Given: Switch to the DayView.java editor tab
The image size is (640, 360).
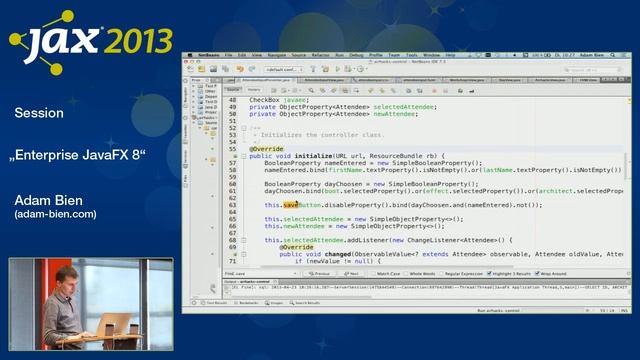Looking at the screenshot, I should (x=509, y=80).
